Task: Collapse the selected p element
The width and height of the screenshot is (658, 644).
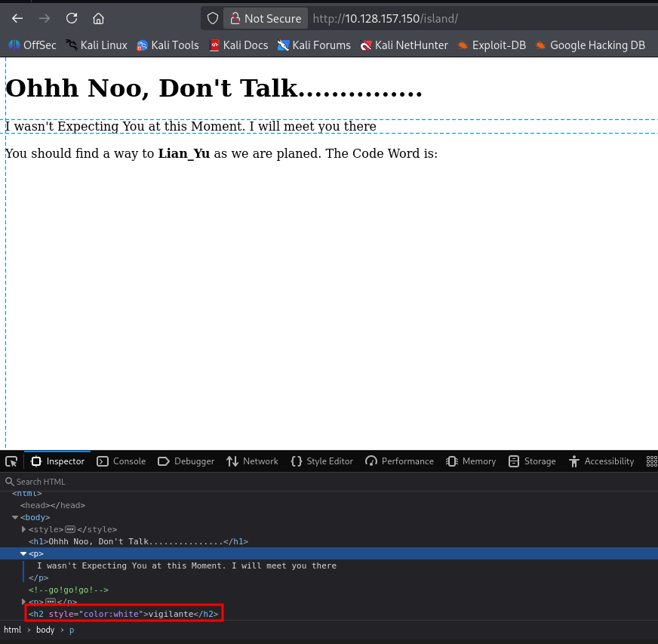Action: click(x=23, y=553)
